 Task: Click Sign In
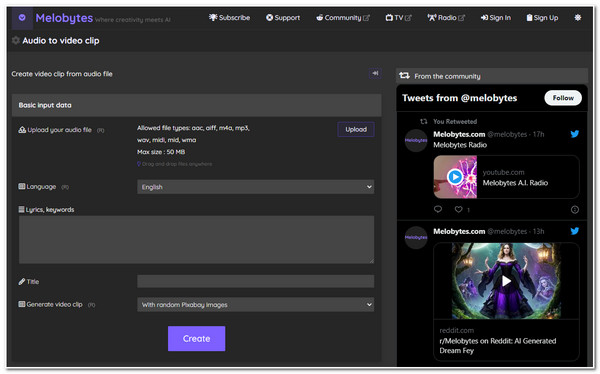click(496, 18)
